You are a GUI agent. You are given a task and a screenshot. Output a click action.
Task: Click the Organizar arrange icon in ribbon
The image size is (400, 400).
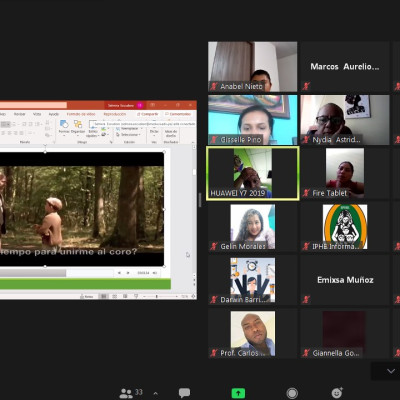78,127
